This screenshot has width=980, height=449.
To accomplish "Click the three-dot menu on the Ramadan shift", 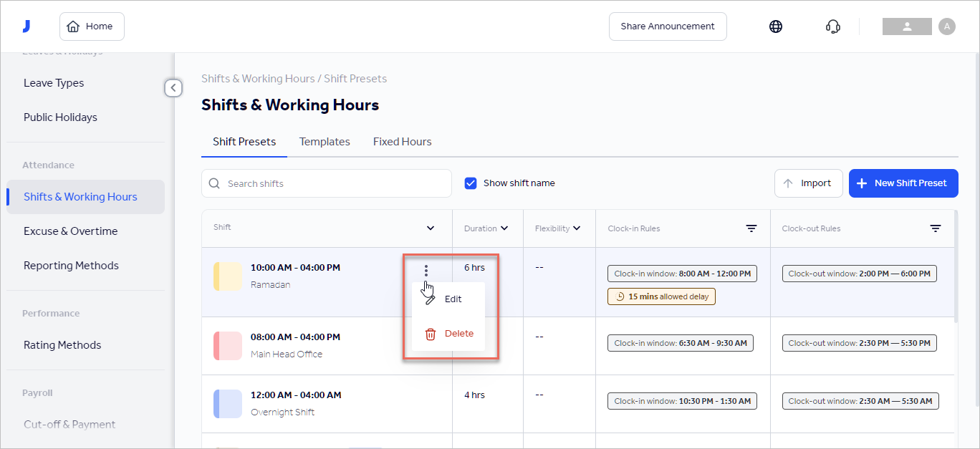I will click(x=426, y=271).
